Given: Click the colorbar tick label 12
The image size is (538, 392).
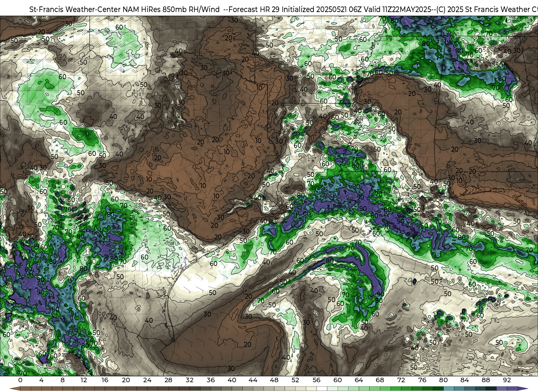Looking at the screenshot, I should (x=84, y=380).
